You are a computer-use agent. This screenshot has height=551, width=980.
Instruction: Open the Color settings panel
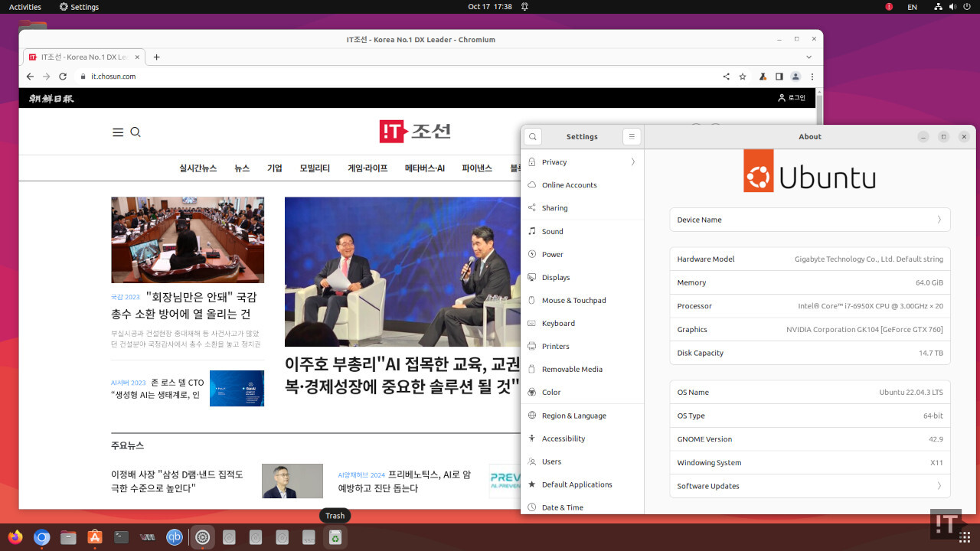coord(552,392)
